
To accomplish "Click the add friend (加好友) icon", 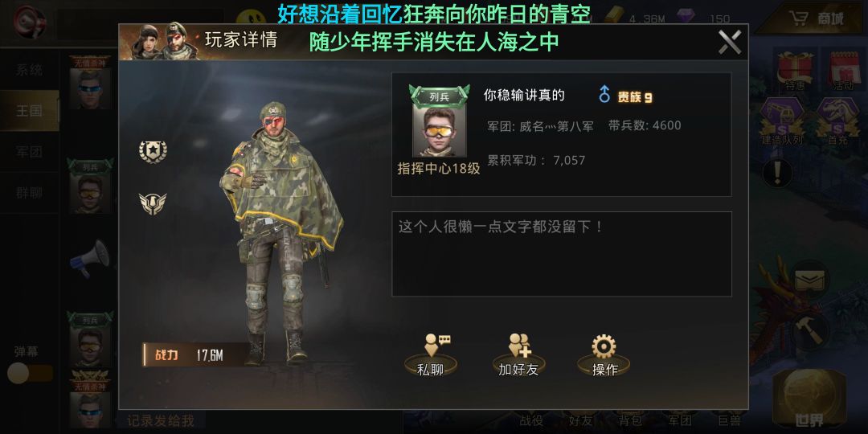I will [x=518, y=355].
